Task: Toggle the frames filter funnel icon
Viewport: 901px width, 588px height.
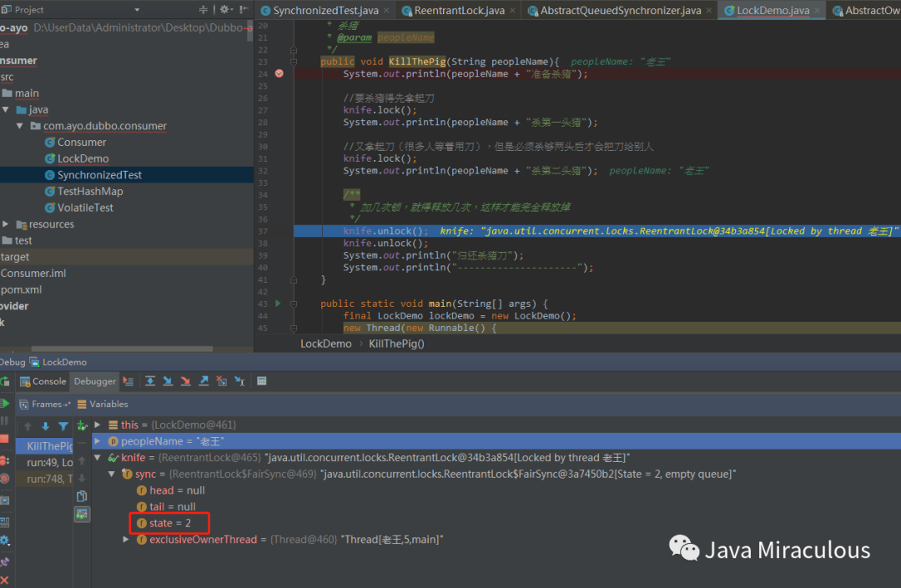Action: coord(63,426)
